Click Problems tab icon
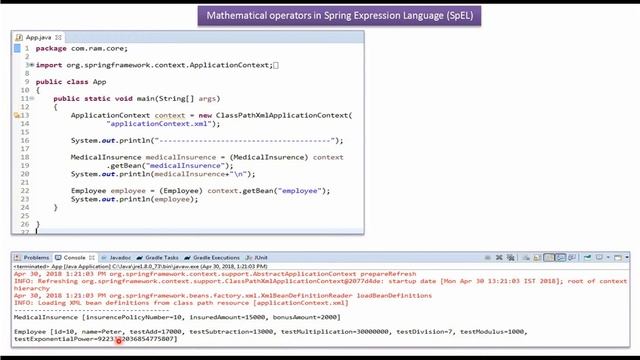The image size is (640, 360). pos(17,258)
